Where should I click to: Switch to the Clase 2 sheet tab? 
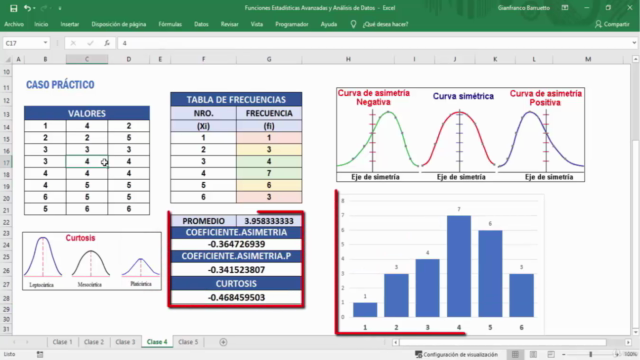[93, 342]
